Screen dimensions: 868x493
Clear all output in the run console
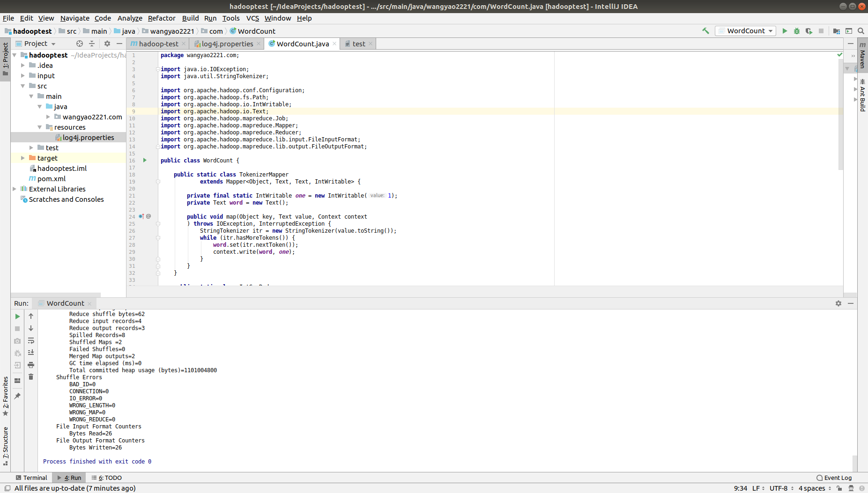click(31, 376)
